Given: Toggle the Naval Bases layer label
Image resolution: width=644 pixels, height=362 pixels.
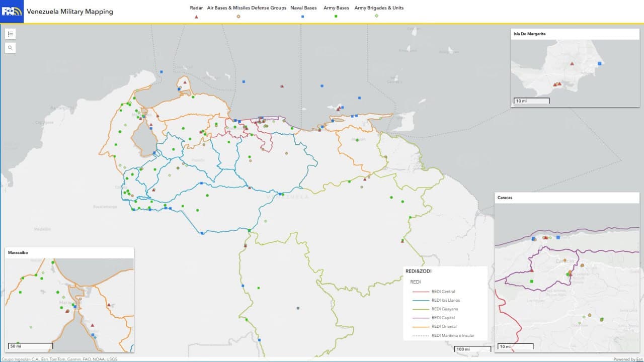Looking at the screenshot, I should (x=303, y=8).
